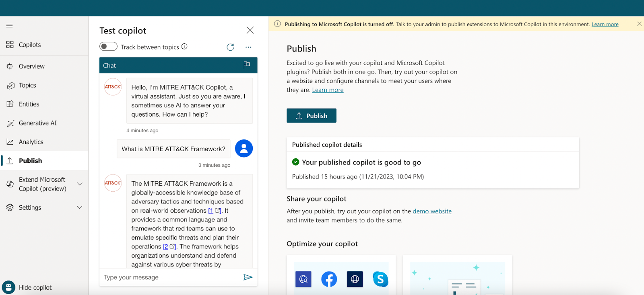Viewport: 644px width, 295px height.
Task: Click the Generative AI wand icon
Action: pyautogui.click(x=10, y=123)
